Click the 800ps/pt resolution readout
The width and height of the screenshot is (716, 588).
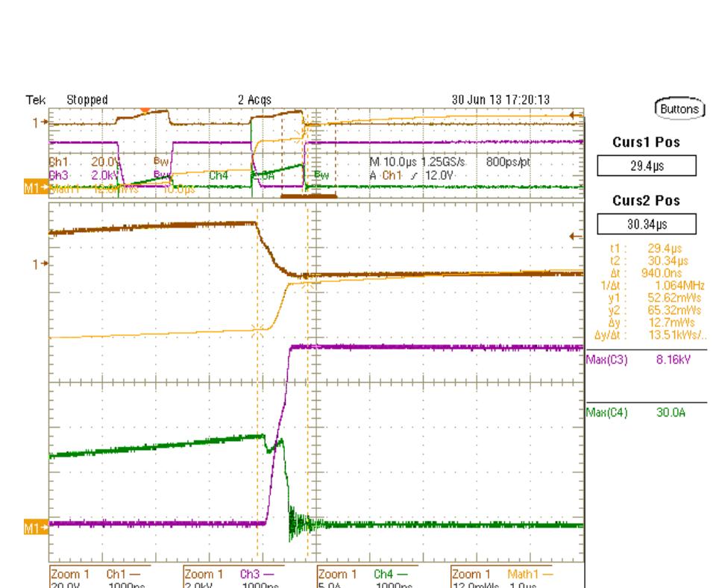click(x=508, y=162)
